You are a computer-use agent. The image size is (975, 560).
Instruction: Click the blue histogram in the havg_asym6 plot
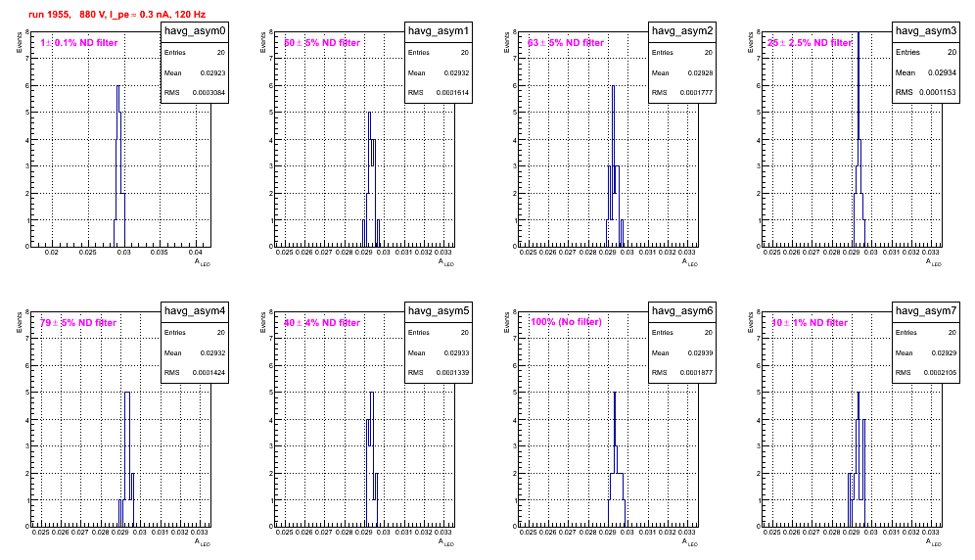point(615,459)
